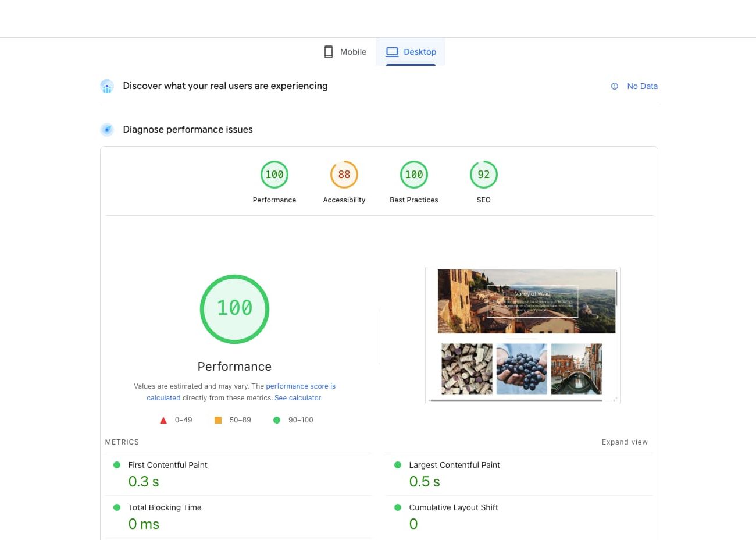Click the large Performance 100 circle
The width and height of the screenshot is (756, 540).
234,308
